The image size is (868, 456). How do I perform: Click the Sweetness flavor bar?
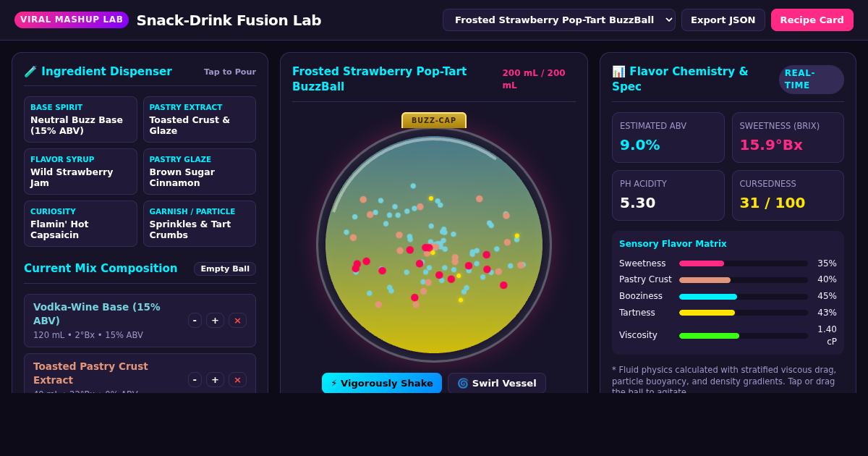coord(744,263)
